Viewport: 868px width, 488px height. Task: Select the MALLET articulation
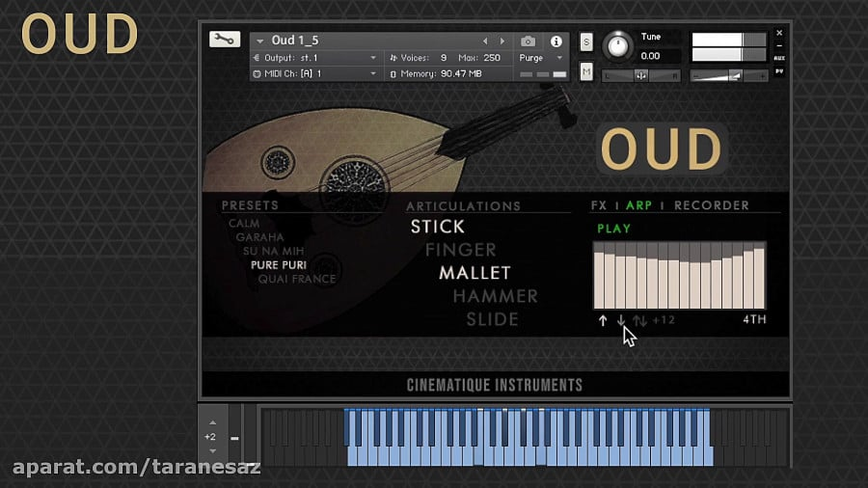coord(475,273)
